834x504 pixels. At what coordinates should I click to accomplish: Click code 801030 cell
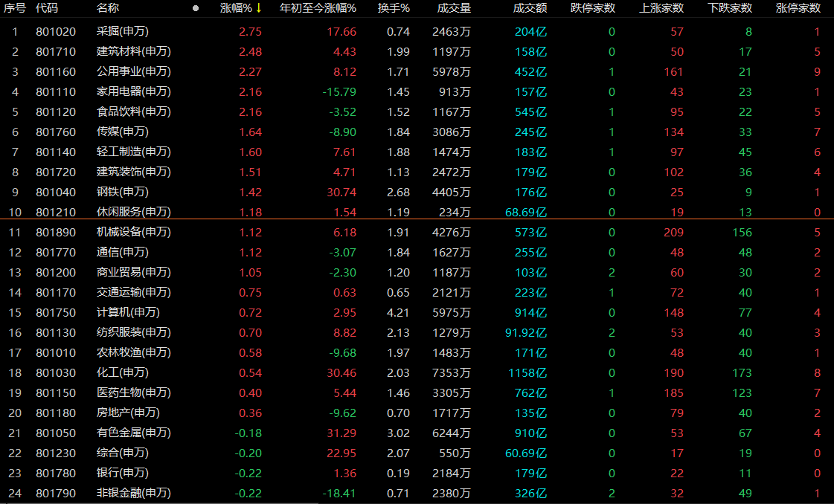pos(56,372)
